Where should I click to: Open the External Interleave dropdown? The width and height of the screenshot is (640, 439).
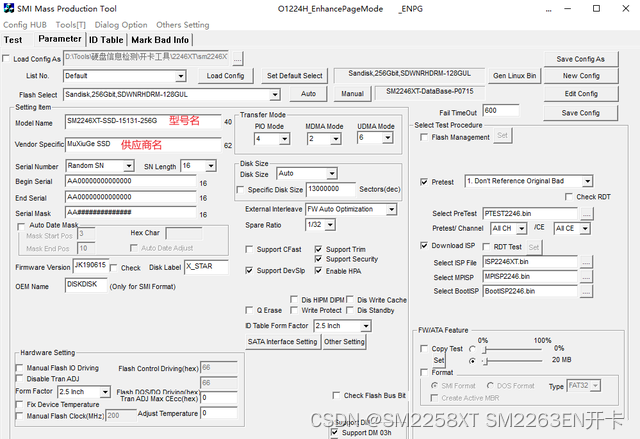click(x=391, y=210)
